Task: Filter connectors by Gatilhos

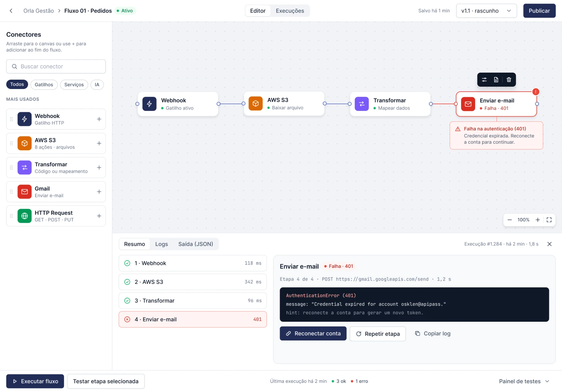Action: tap(44, 85)
